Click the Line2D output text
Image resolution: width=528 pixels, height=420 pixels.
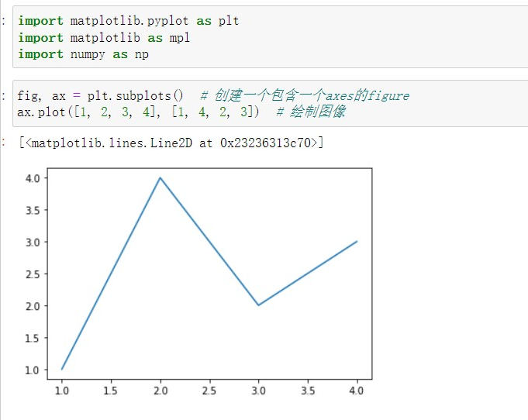[x=171, y=143]
